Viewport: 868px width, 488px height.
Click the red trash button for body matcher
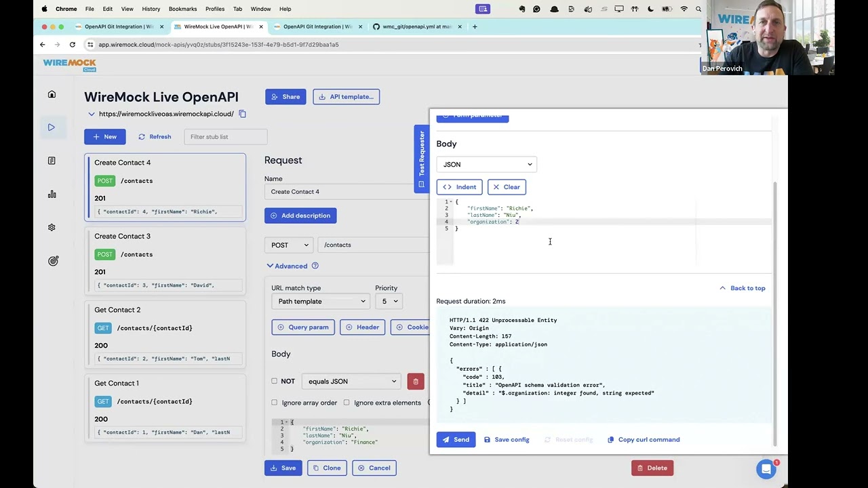416,382
